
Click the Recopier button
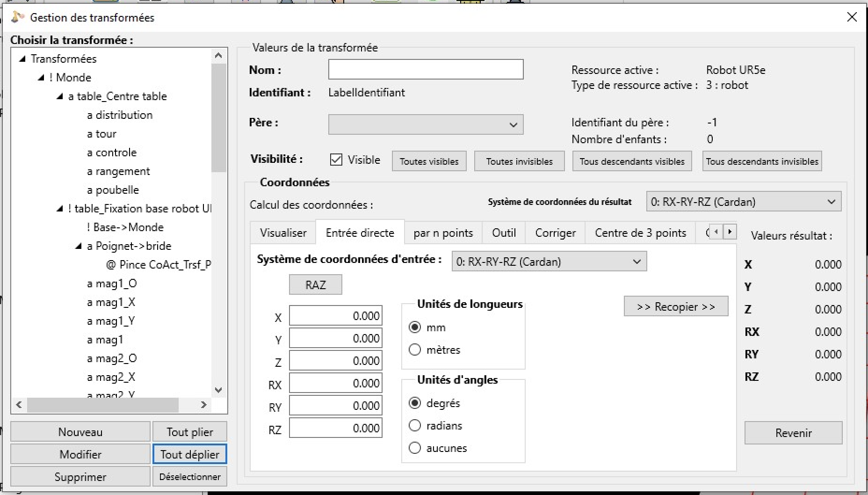click(x=676, y=307)
